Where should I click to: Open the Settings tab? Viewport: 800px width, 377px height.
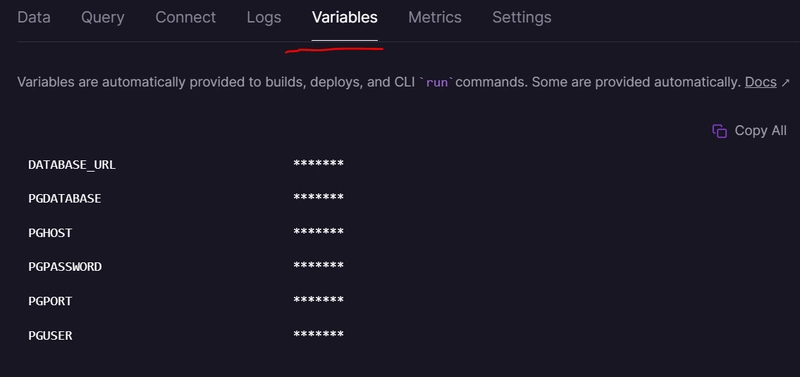521,17
